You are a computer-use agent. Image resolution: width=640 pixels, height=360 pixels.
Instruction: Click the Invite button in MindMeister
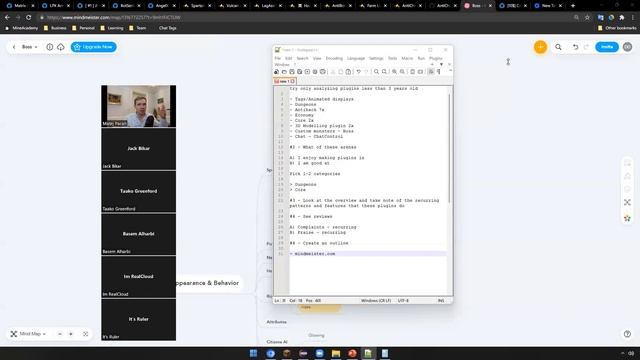pos(607,47)
